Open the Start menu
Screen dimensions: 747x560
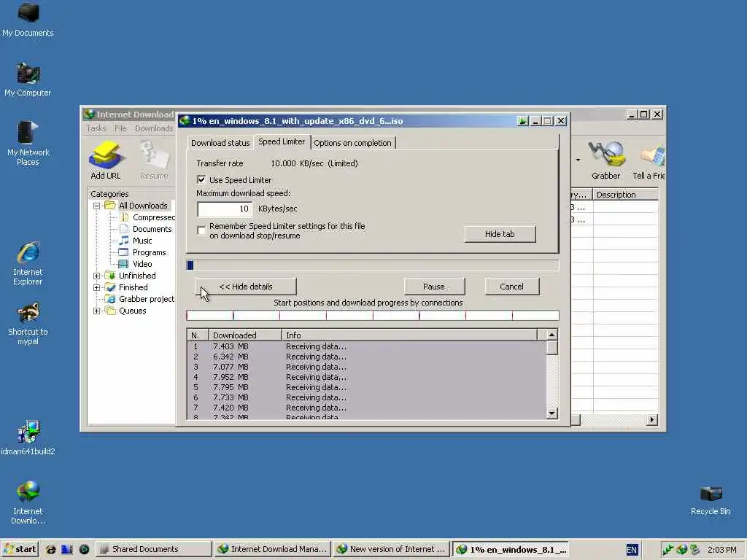tap(20, 549)
